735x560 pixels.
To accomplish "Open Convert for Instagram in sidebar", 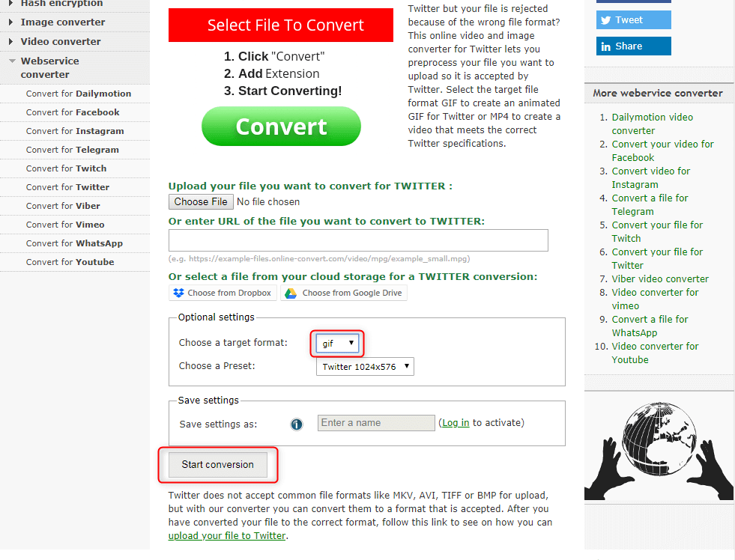I will [x=75, y=131].
